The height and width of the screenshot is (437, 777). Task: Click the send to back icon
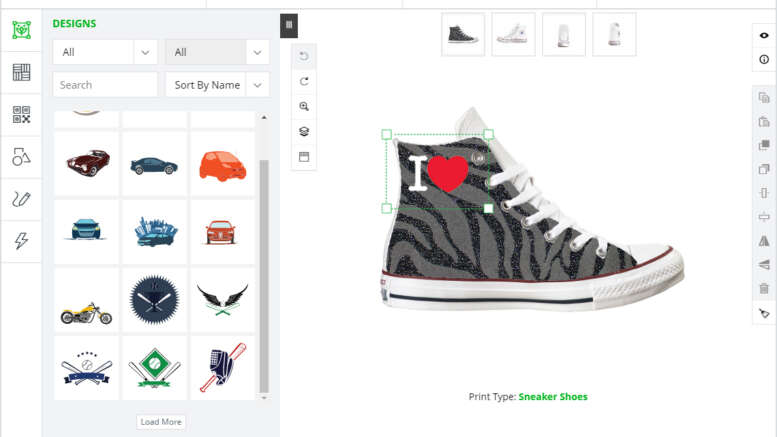(764, 169)
